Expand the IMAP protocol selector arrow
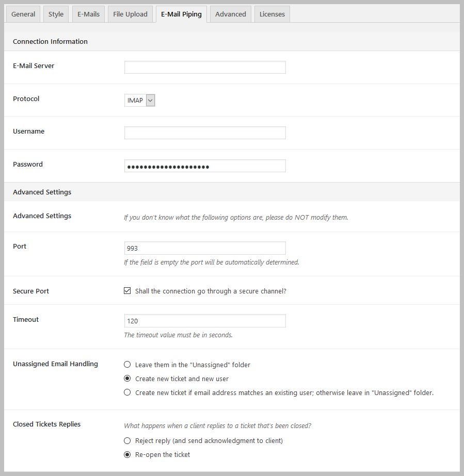This screenshot has height=476, width=464. click(150, 100)
